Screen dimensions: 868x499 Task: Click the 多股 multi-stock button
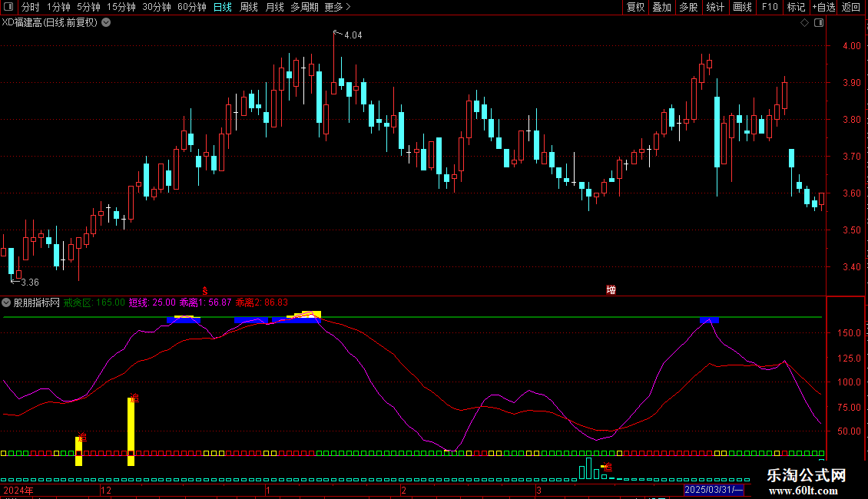click(688, 7)
